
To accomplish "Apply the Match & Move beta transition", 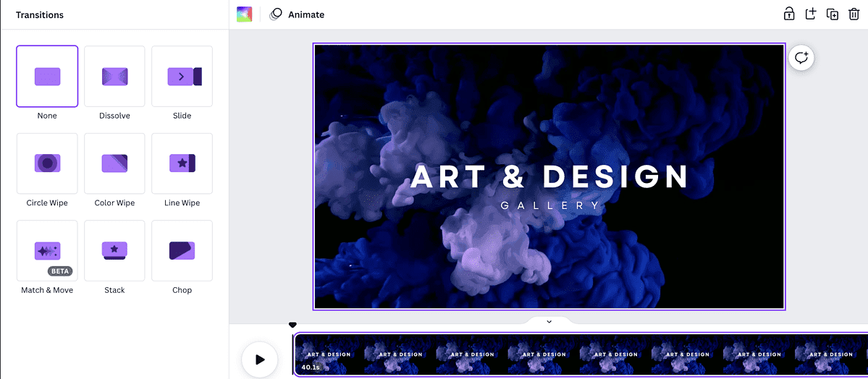I will 47,250.
